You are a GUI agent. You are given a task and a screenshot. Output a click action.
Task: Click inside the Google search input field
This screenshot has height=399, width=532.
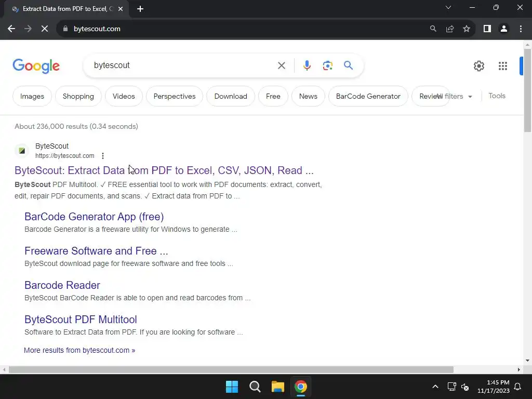point(183,65)
